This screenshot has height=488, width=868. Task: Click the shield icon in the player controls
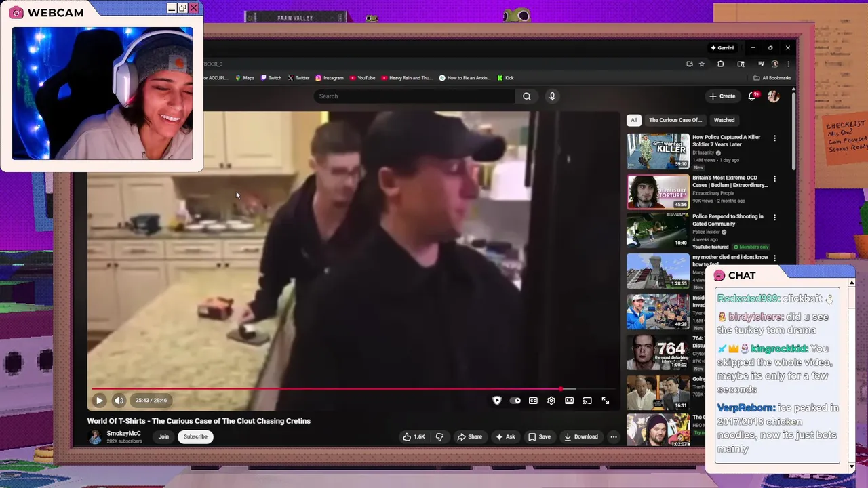(x=497, y=401)
